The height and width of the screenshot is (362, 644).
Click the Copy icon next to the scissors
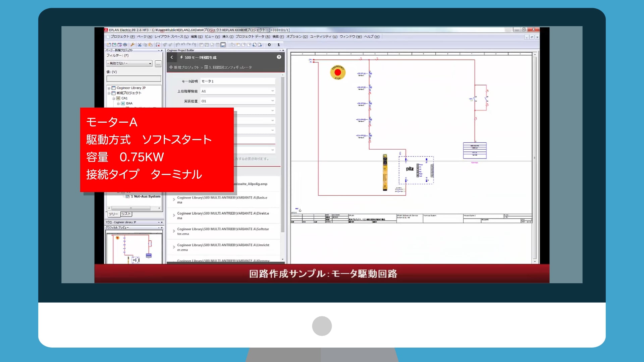click(145, 45)
